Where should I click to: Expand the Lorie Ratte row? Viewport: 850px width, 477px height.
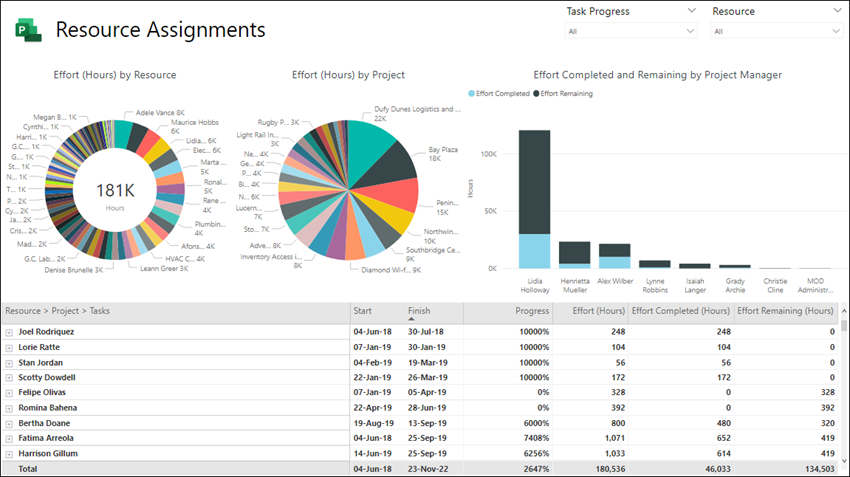pos(9,347)
